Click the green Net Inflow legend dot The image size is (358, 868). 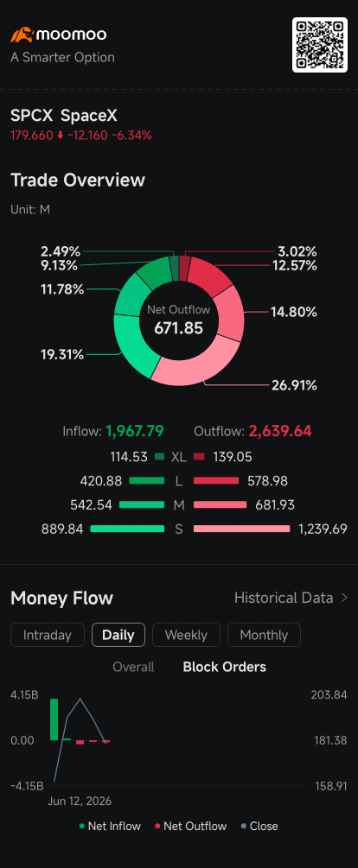(82, 827)
